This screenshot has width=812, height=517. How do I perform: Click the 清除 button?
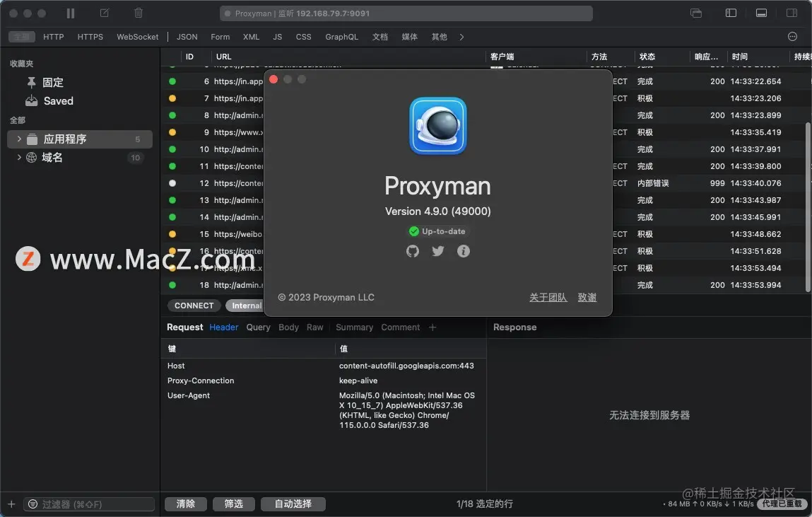pyautogui.click(x=186, y=504)
